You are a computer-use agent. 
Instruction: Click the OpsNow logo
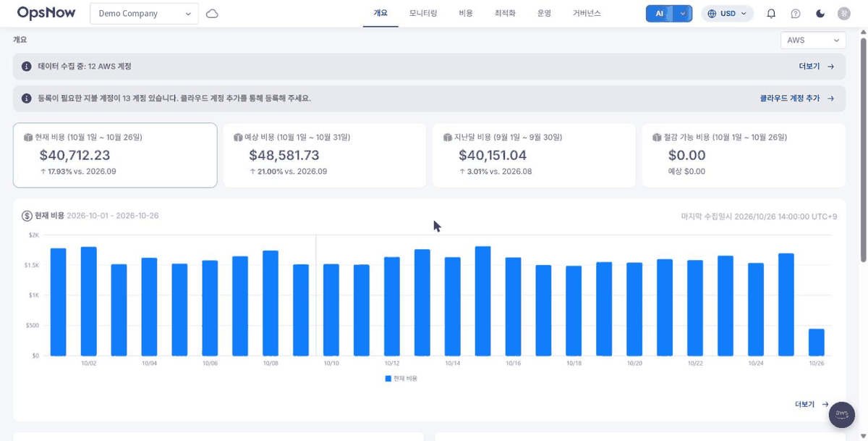coord(46,13)
